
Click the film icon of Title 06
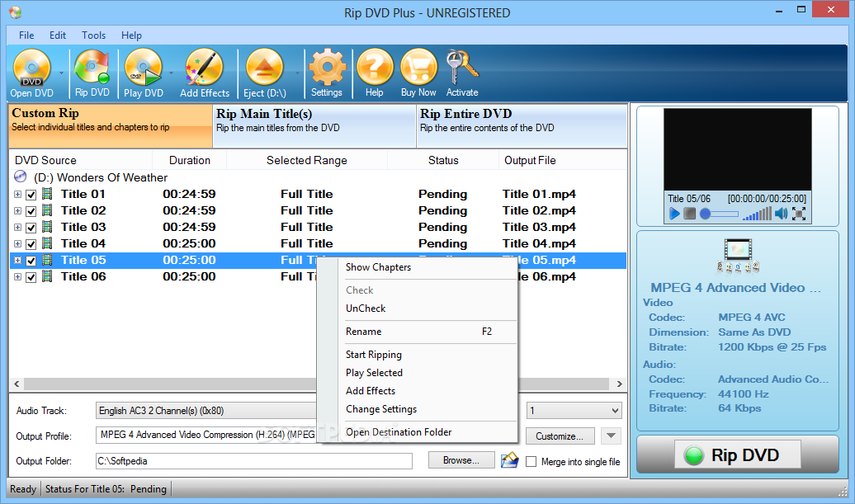pos(47,276)
